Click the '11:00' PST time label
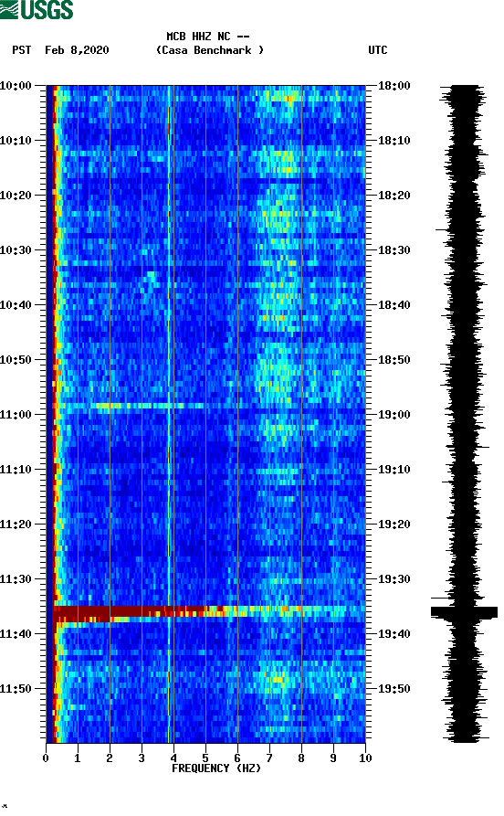 click(x=16, y=415)
